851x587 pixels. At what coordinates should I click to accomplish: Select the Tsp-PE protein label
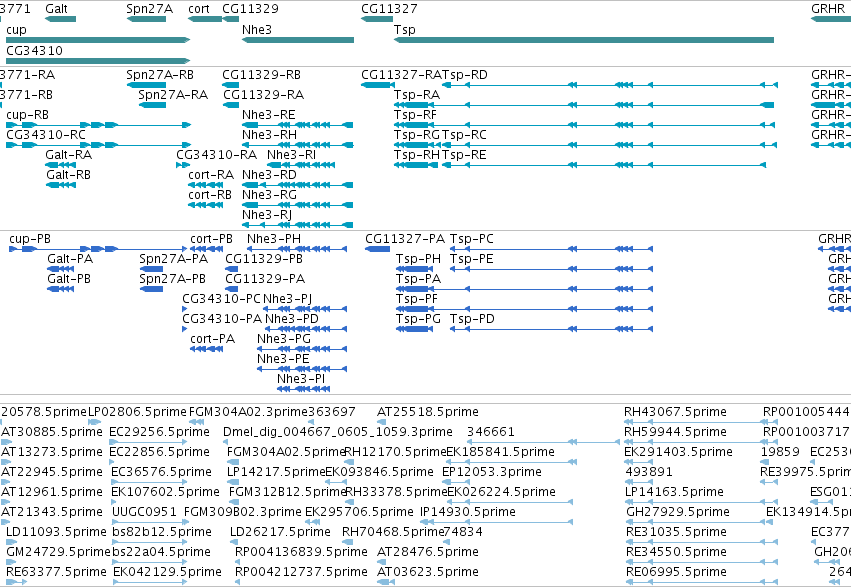coord(472,259)
